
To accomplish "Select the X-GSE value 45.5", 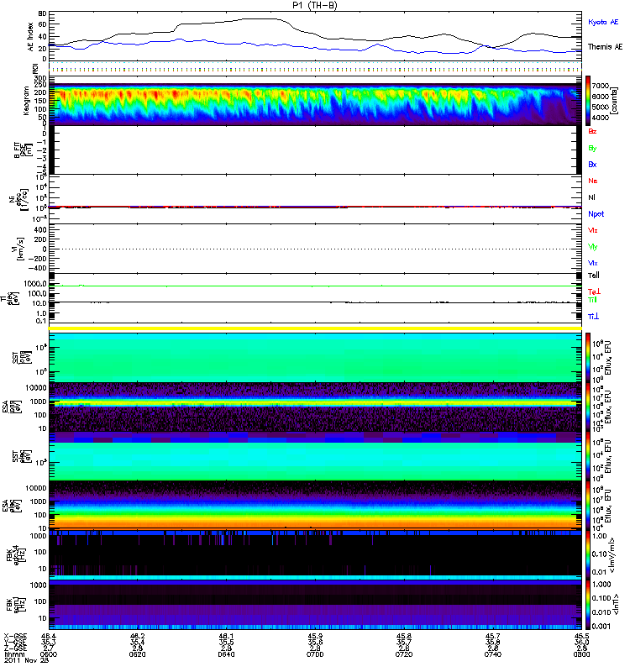I will tap(581, 636).
